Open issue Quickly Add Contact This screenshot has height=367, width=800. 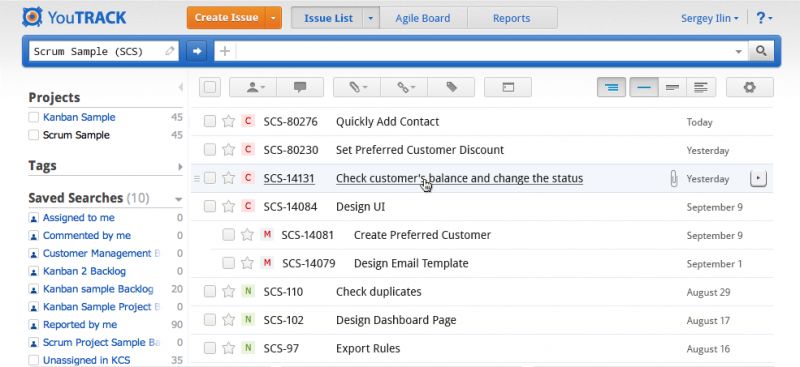tap(387, 121)
